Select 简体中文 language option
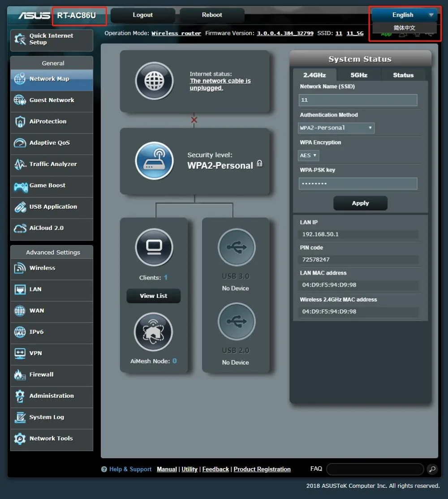Image resolution: width=448 pixels, height=499 pixels. pos(404,28)
